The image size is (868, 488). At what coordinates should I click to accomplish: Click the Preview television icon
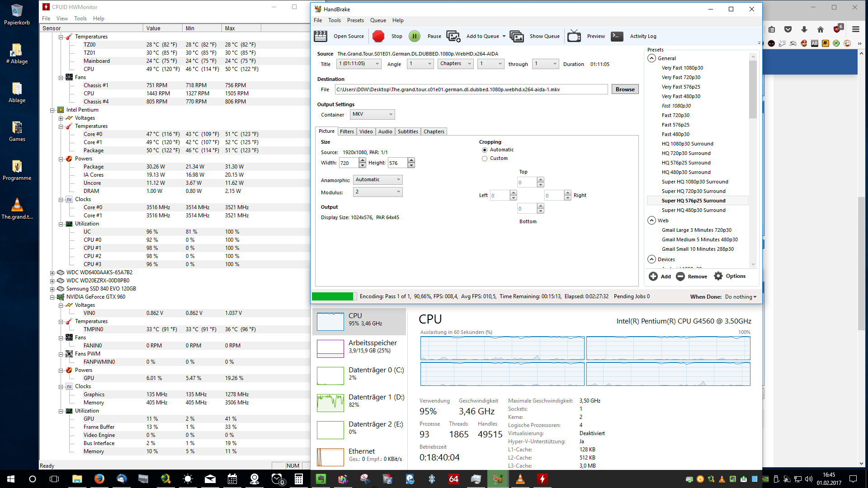pos(574,36)
